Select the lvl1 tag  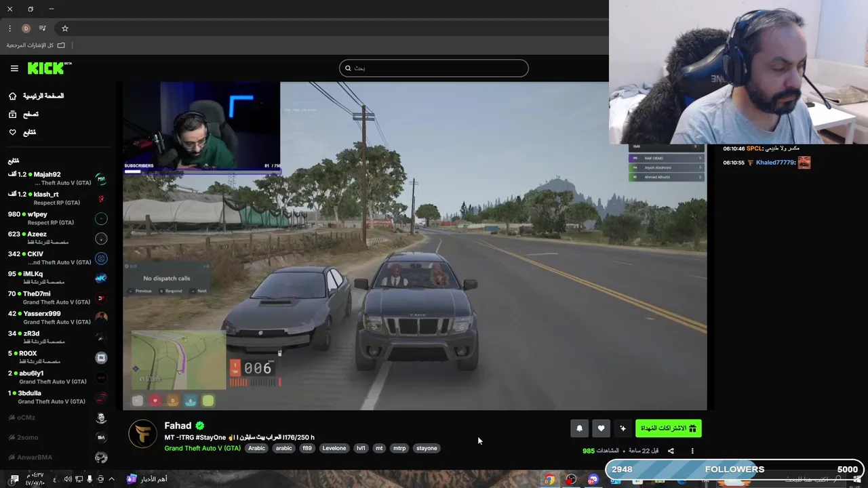361,448
